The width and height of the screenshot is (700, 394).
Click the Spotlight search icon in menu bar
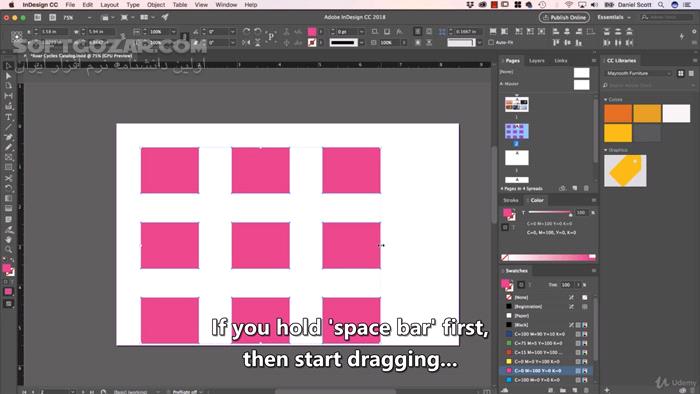pyautogui.click(x=661, y=5)
